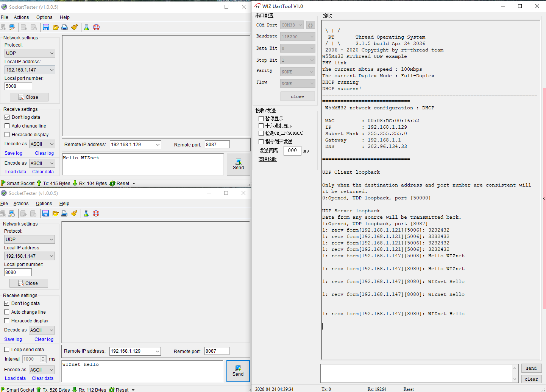Screen dimensions: 546x392
Task: Uncheck "Don't log data" in upper SocketTester
Action: 7,117
